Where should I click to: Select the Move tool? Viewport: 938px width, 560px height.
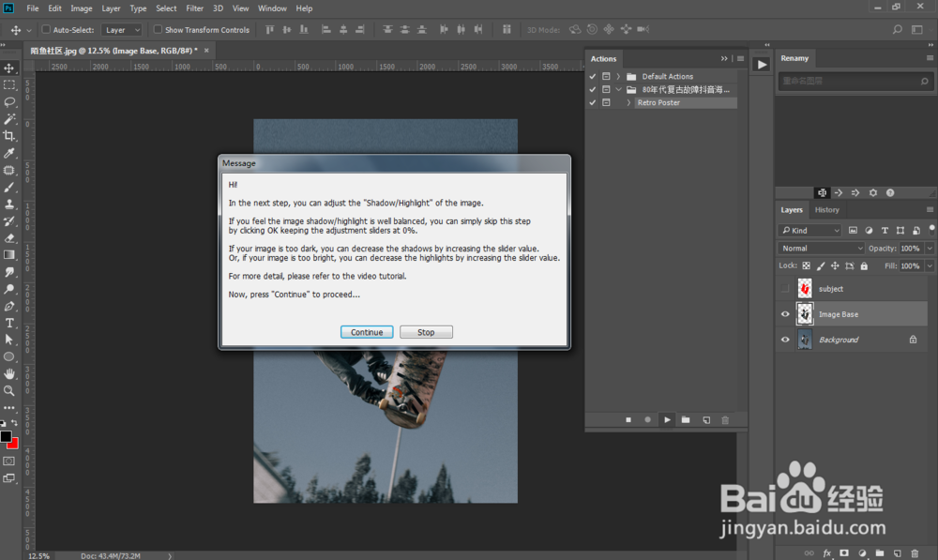coord(9,68)
